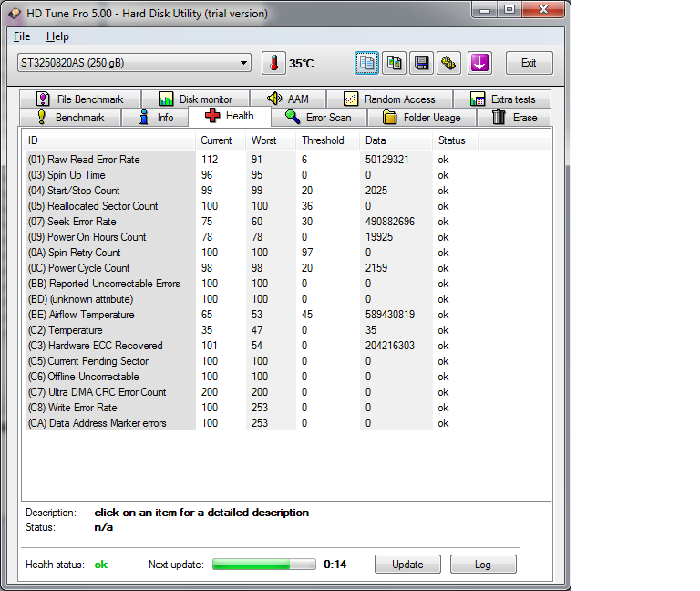Image resolution: width=700 pixels, height=591 pixels.
Task: Select the (01) Raw Read Error Rate row
Action: (252, 160)
